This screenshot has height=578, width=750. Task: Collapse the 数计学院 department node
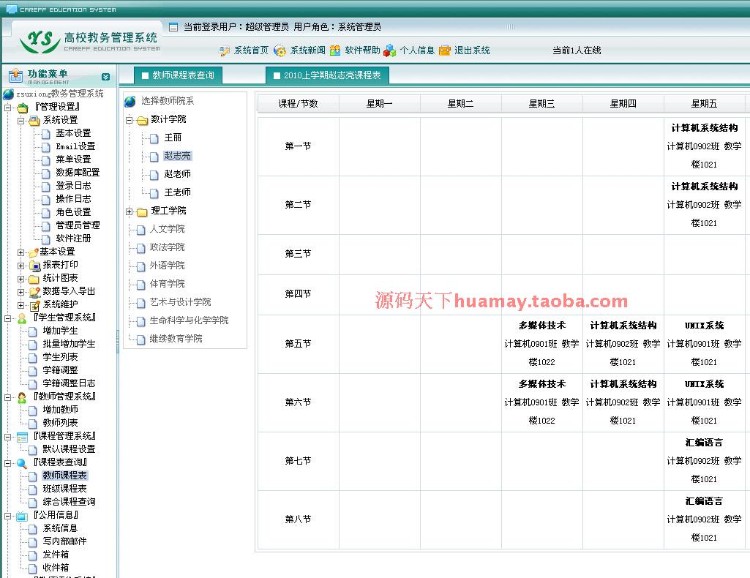[129, 120]
